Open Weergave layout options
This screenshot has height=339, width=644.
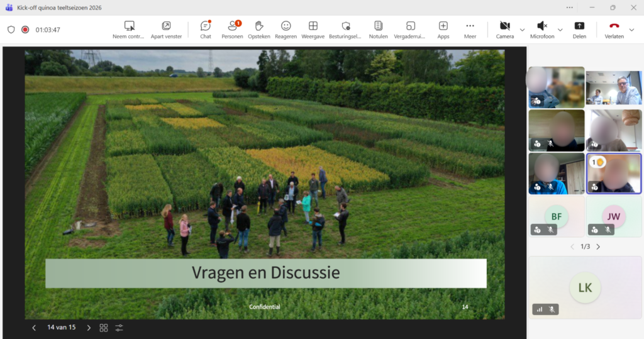(313, 30)
